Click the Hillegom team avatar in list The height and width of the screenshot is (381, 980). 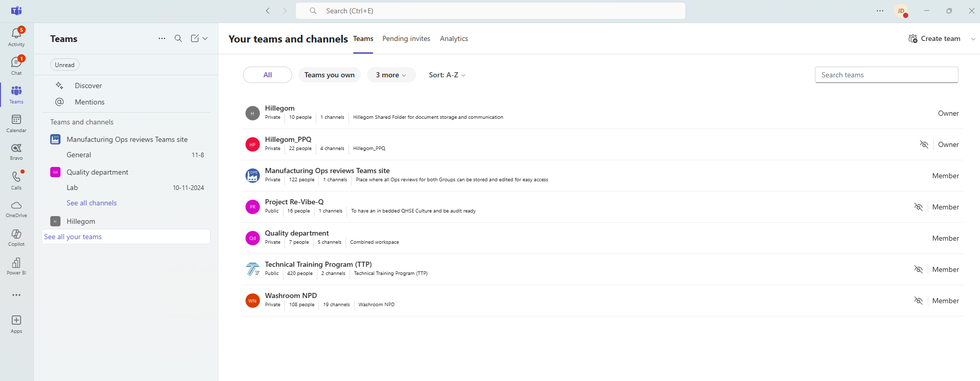[x=253, y=113]
